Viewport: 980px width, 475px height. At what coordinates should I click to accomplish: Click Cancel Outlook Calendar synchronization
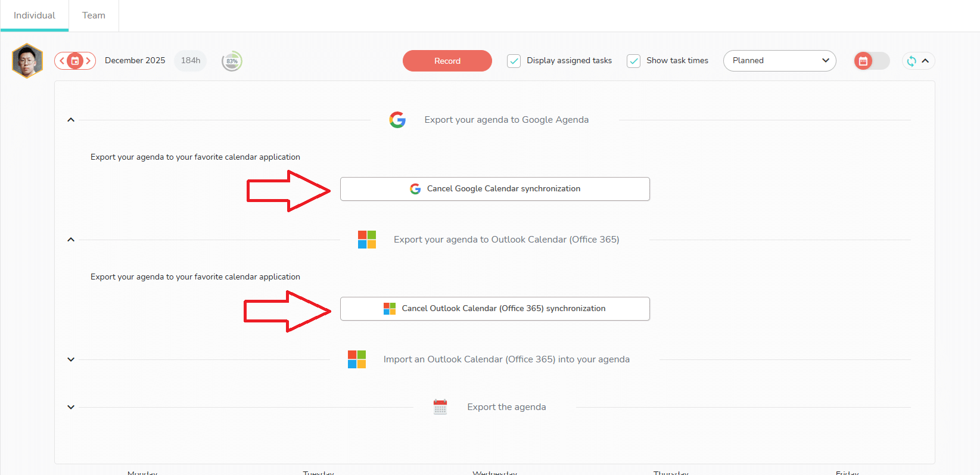(494, 309)
